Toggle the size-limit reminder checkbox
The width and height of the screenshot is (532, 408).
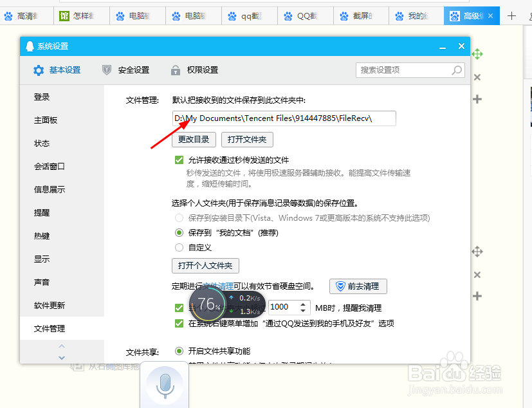pos(179,308)
